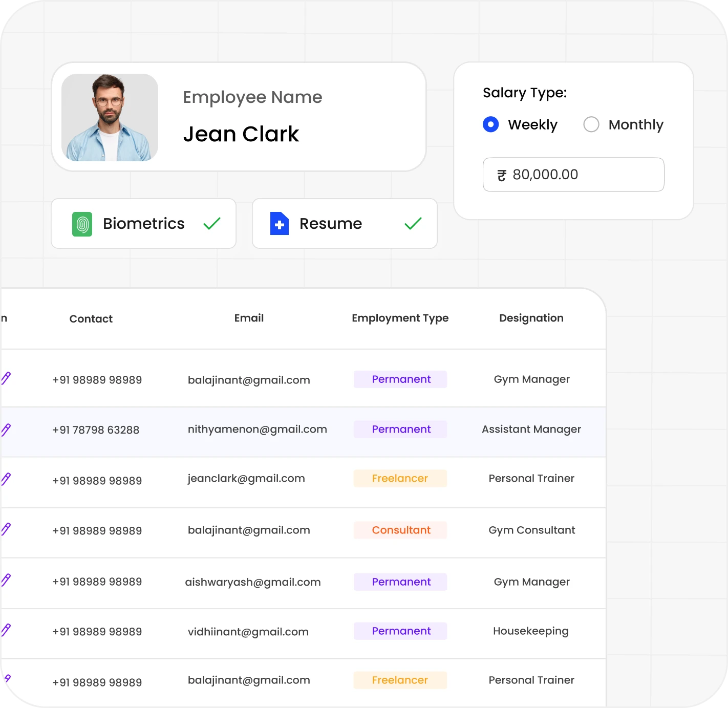Click email nithyamenon@gmail.com
This screenshot has width=728, height=708.
click(x=257, y=430)
